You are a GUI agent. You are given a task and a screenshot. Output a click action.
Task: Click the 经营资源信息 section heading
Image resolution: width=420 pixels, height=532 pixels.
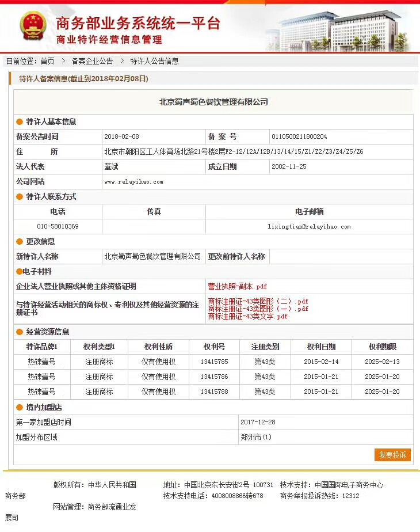47,332
